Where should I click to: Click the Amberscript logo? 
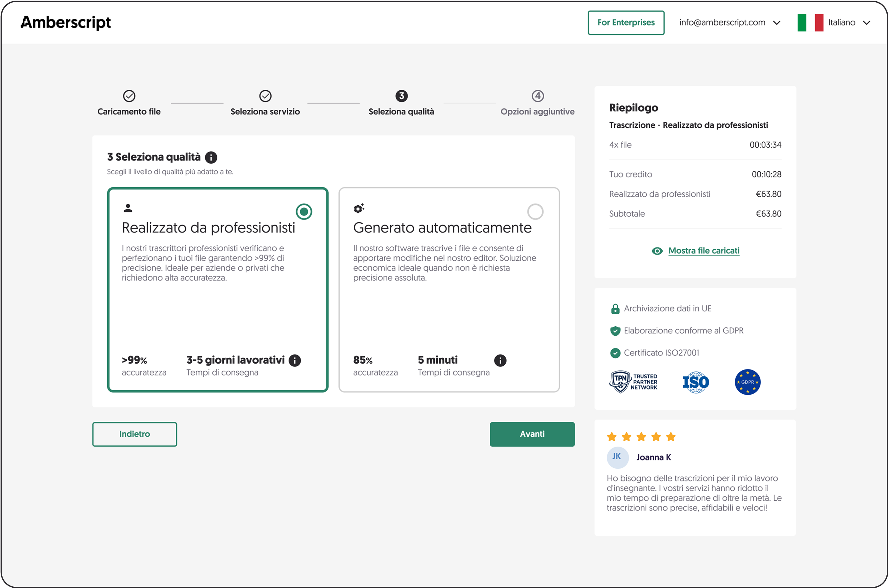click(x=66, y=23)
